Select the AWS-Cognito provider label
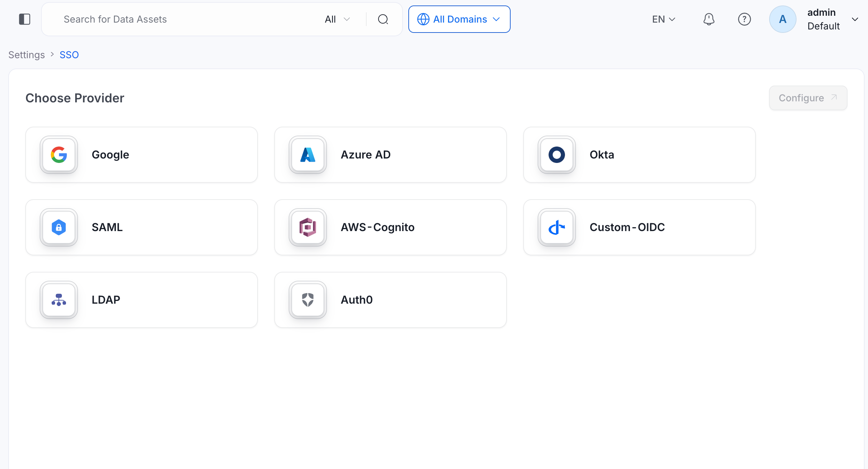This screenshot has width=868, height=469. pos(378,227)
